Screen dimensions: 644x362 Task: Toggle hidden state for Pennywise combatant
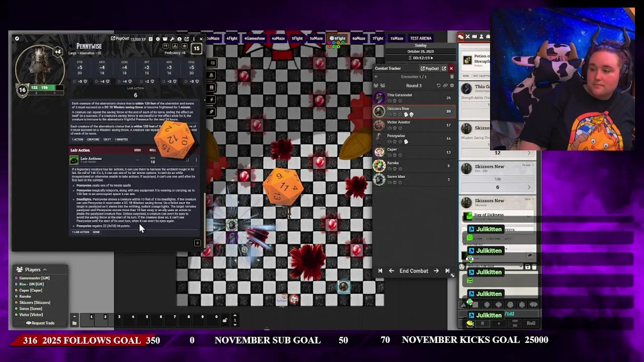click(389, 141)
